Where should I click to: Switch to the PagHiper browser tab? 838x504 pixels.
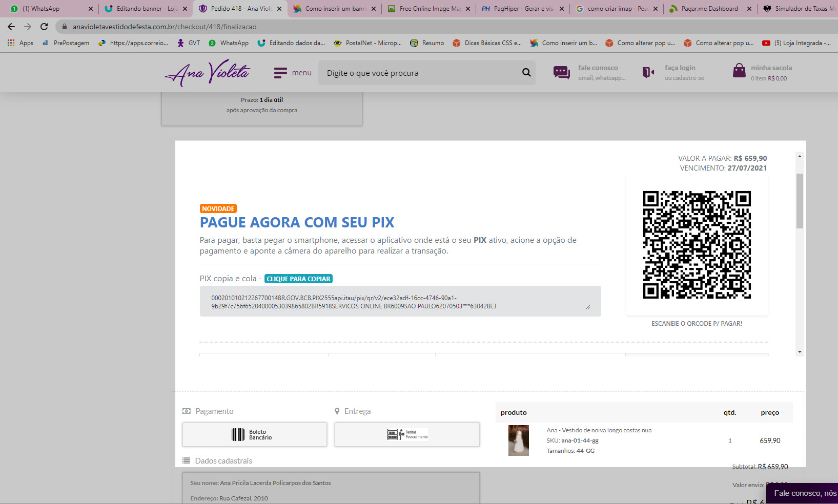523,9
